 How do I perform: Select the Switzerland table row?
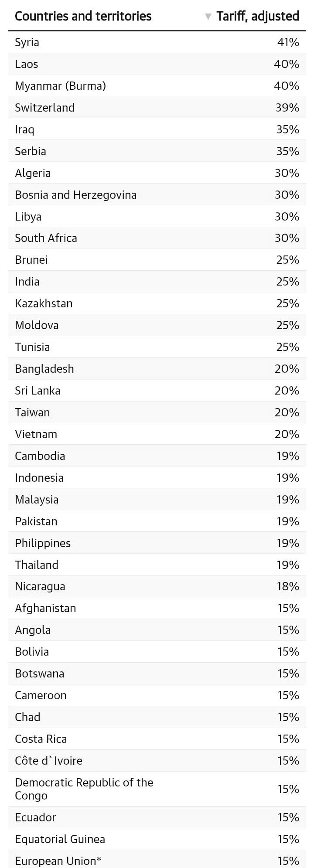point(157,108)
